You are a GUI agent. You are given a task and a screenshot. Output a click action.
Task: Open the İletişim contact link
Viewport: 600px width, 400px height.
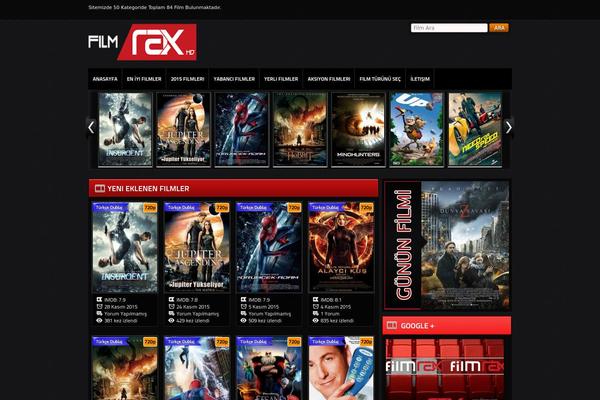[420, 79]
